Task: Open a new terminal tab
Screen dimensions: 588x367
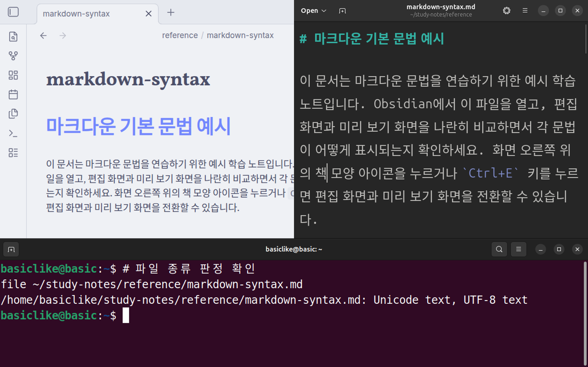Action: pyautogui.click(x=11, y=249)
